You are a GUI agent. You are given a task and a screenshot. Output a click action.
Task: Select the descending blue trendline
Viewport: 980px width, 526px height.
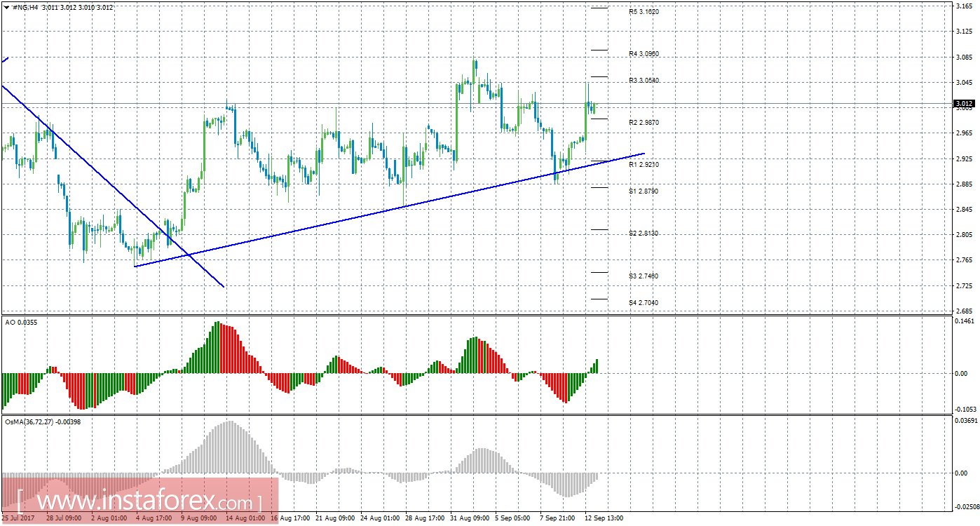(112, 186)
